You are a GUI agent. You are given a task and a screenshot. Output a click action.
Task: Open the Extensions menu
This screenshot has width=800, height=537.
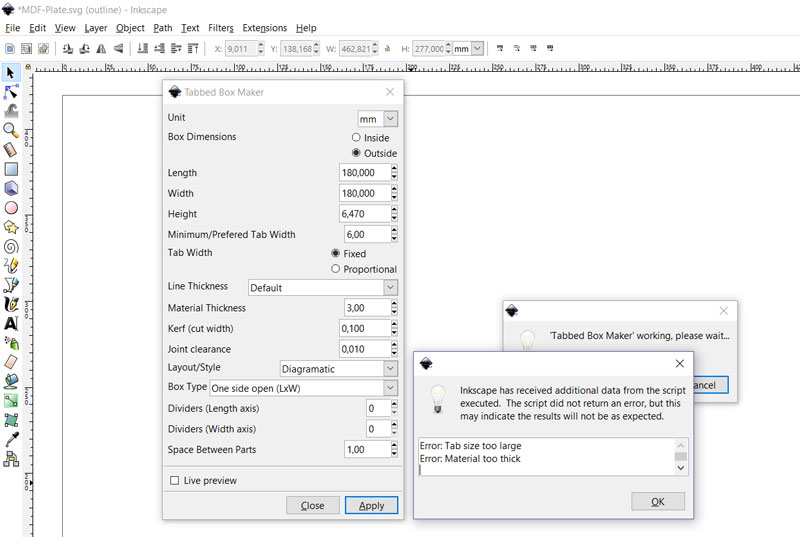tap(264, 28)
